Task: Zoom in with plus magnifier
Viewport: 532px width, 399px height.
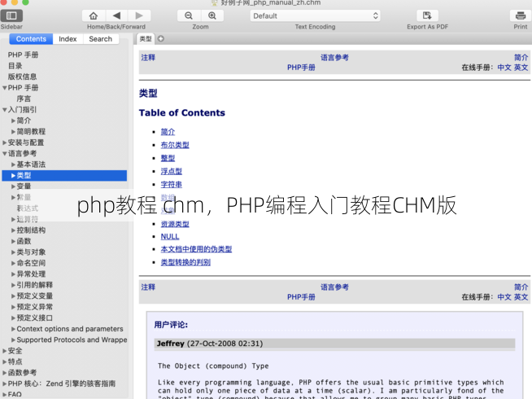Action: click(212, 15)
